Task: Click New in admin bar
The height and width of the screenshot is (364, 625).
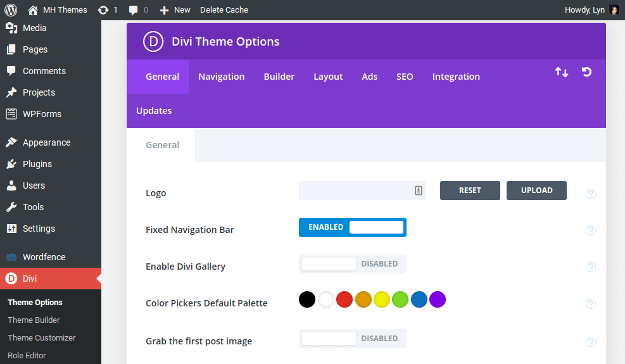Action: (182, 10)
